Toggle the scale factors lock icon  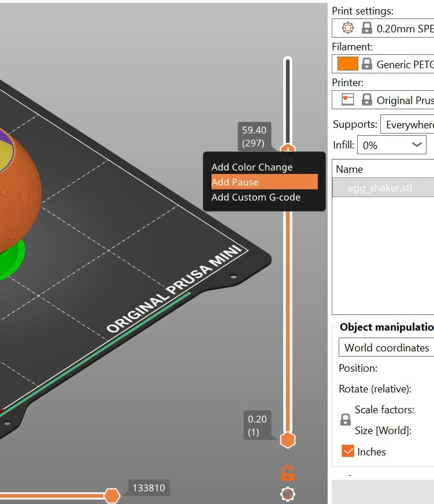coord(345,420)
